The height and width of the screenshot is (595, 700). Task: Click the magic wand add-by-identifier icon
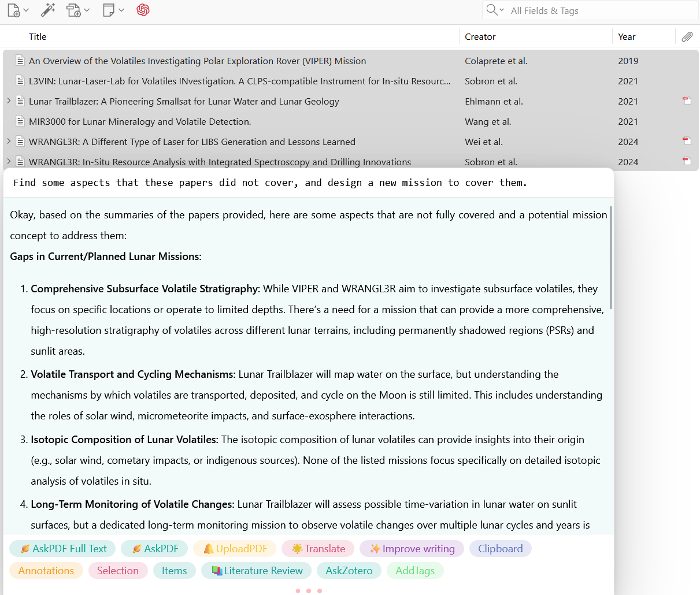click(x=48, y=10)
